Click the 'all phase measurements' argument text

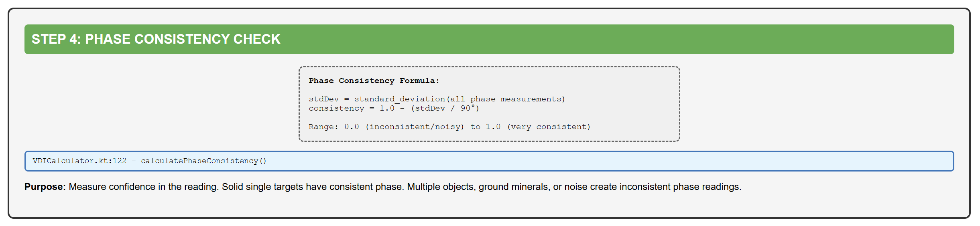tap(506, 99)
